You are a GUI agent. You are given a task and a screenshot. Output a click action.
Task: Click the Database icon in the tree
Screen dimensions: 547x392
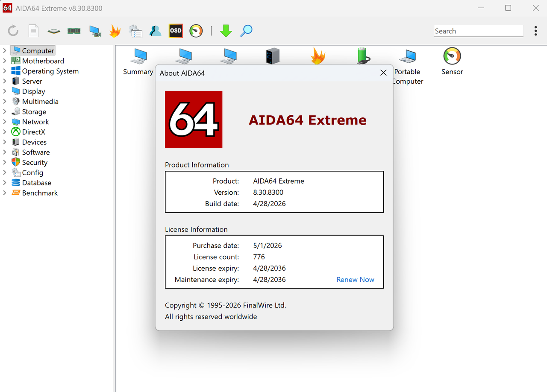point(16,183)
